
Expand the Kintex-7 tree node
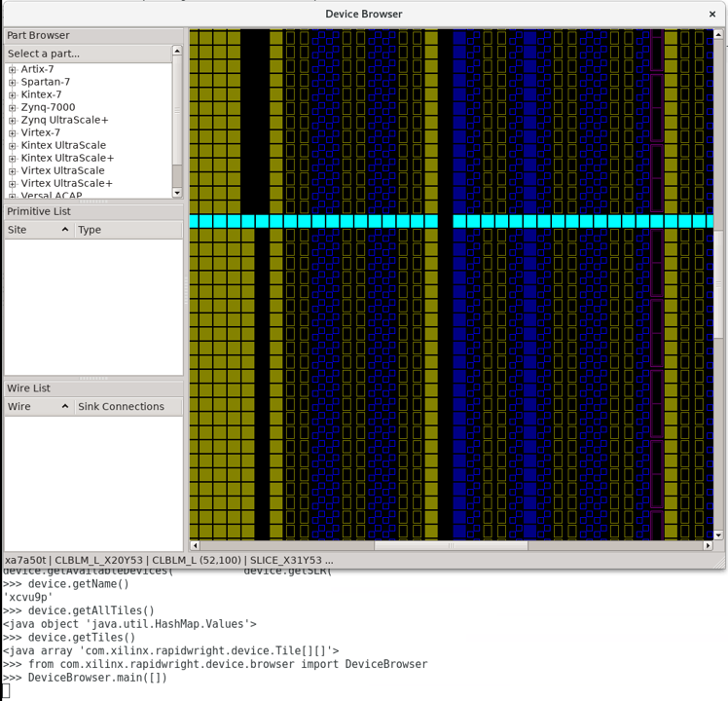tap(13, 94)
